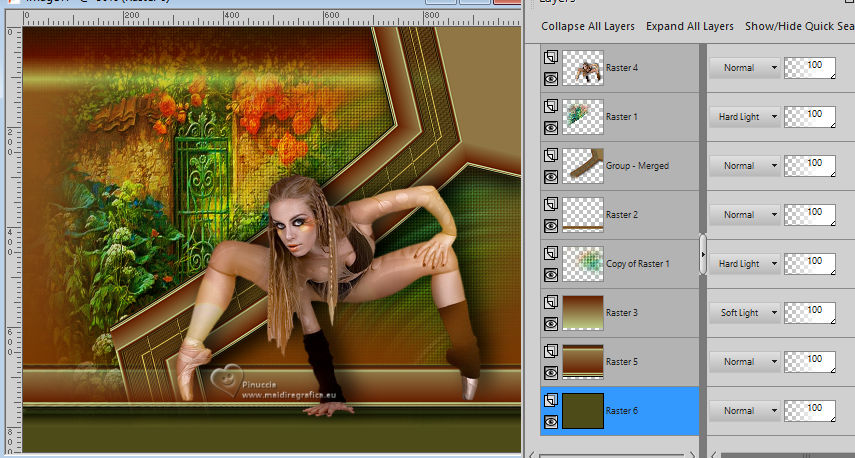Toggle the eye icon for Raster 6
This screenshot has height=458, width=855.
click(551, 421)
